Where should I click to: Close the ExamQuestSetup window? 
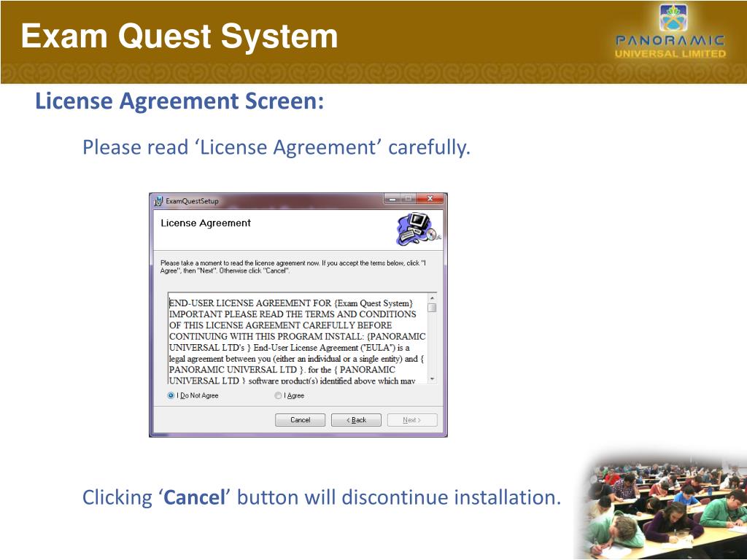430,198
